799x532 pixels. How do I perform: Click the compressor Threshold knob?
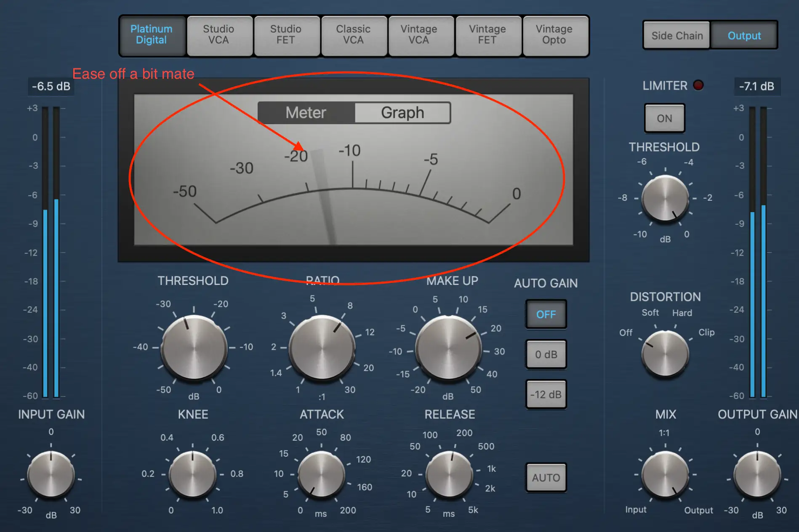pyautogui.click(x=194, y=348)
